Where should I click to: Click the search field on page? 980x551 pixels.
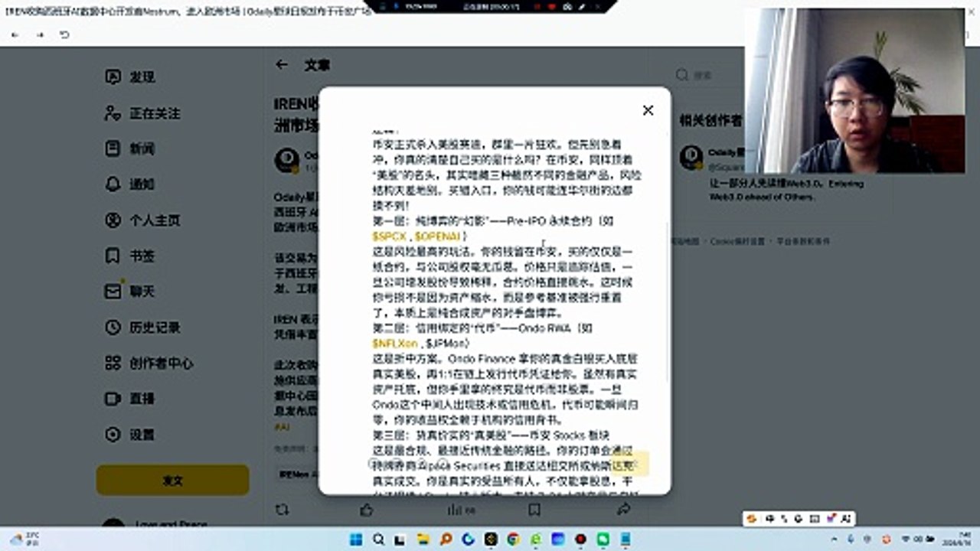[708, 74]
